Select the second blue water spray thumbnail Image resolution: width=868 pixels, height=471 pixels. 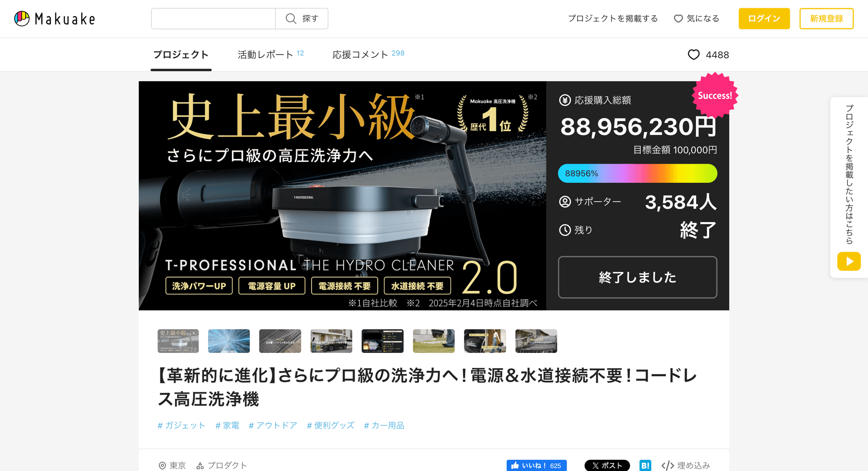[229, 341]
